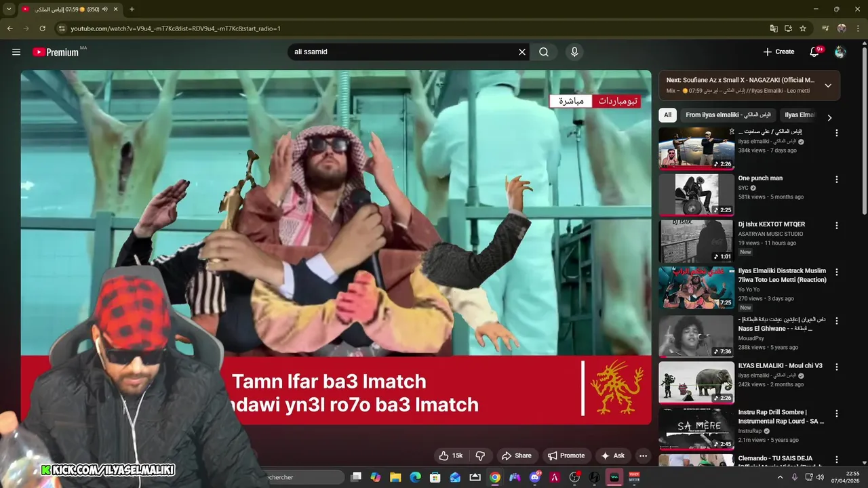Open options for 'Instru Rap Drill Sombre'
The width and height of the screenshot is (868, 488).
[837, 413]
